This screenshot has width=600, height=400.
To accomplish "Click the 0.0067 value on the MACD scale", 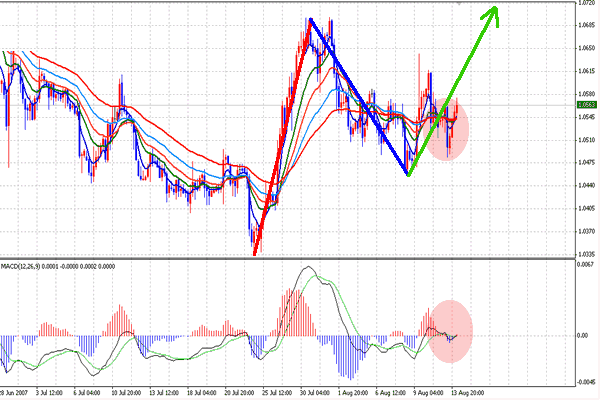I will point(585,264).
